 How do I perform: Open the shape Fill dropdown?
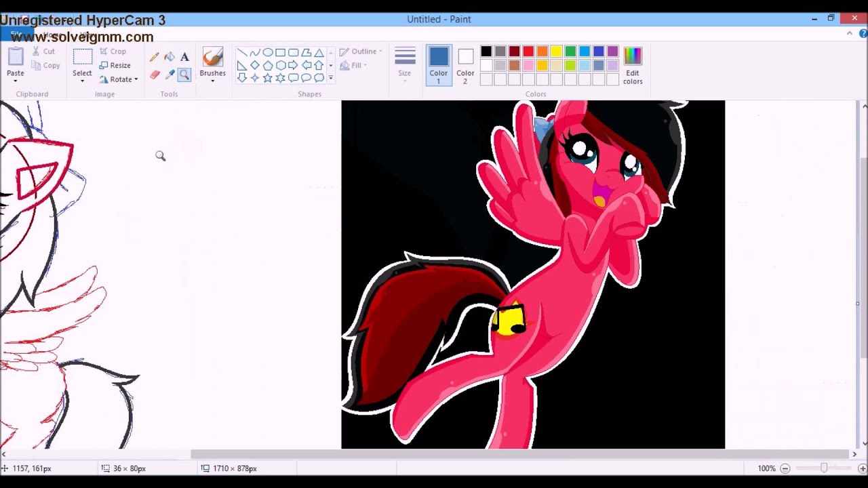click(354, 66)
